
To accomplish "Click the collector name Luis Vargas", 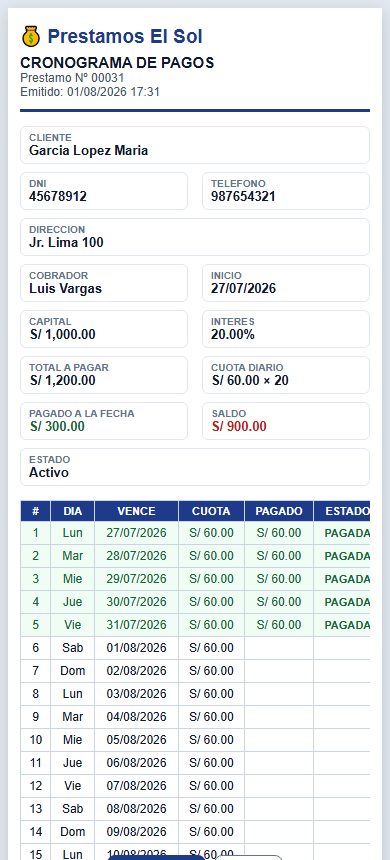I will coord(65,289).
